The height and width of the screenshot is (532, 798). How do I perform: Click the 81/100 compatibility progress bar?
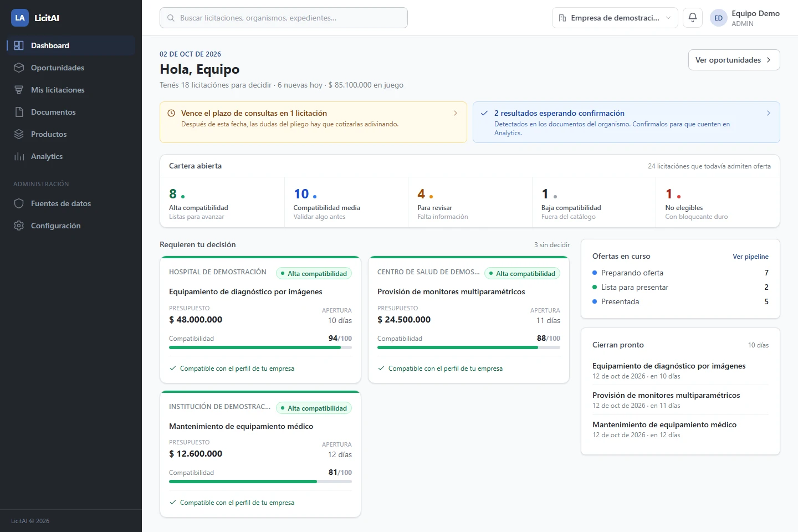click(260, 482)
